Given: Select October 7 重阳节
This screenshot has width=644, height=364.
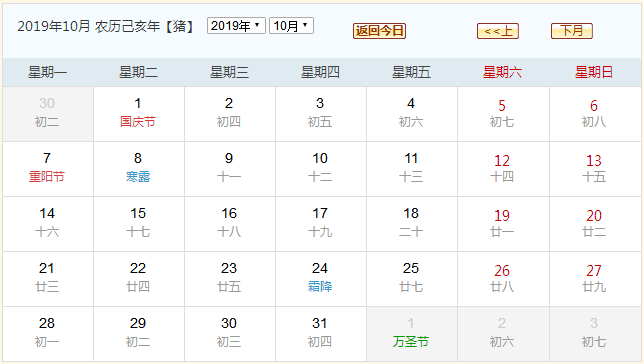Looking at the screenshot, I should pyautogui.click(x=48, y=169).
